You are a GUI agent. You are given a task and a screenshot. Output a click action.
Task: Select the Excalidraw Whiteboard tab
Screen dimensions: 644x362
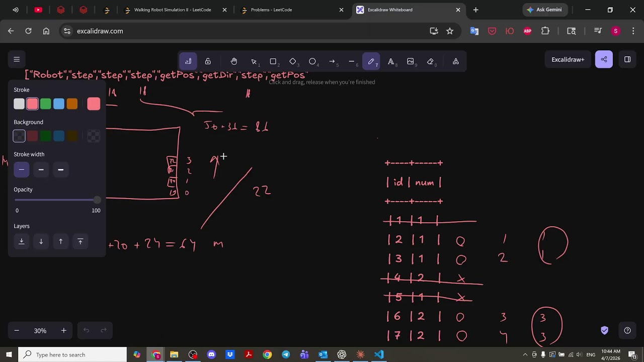pyautogui.click(x=409, y=10)
